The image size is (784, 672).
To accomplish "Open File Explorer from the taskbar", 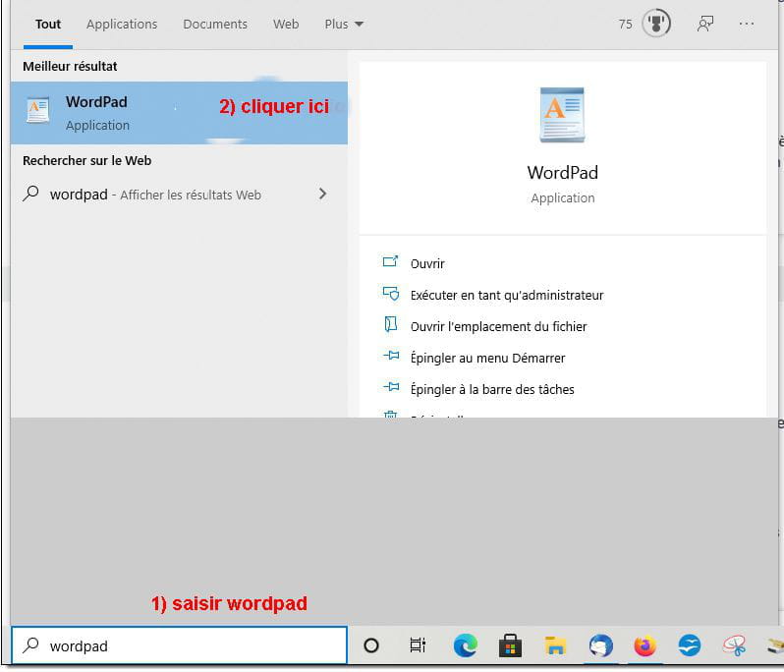I will pos(555,645).
